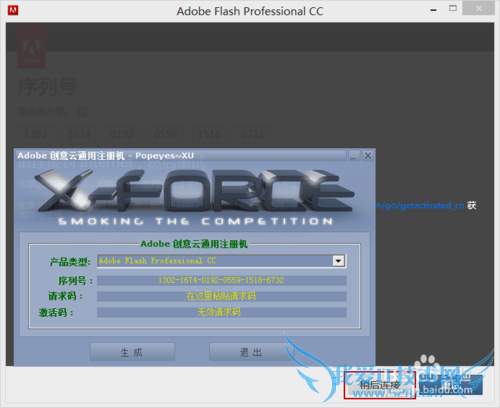
Task: Click serial box 6732 in Adobe window
Action: pos(252,134)
